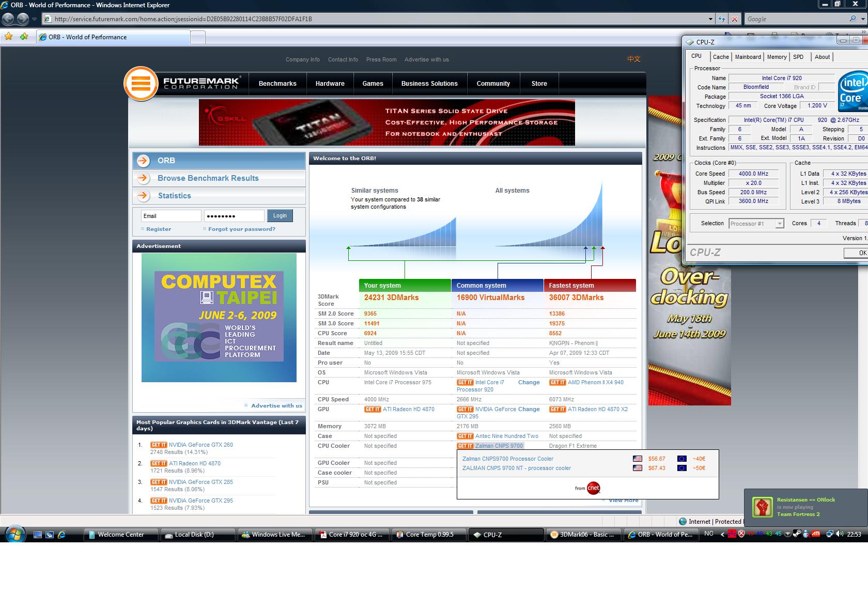Click the Login button

click(280, 216)
